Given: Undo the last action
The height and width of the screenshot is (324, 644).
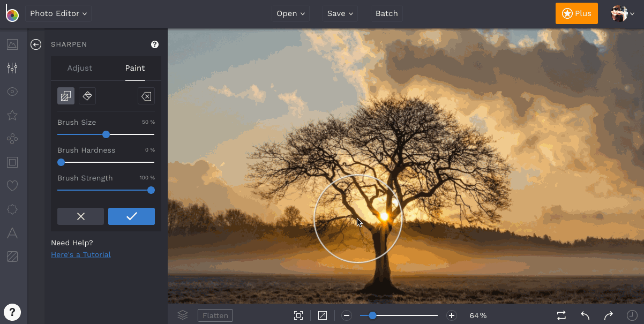Looking at the screenshot, I should tap(585, 315).
